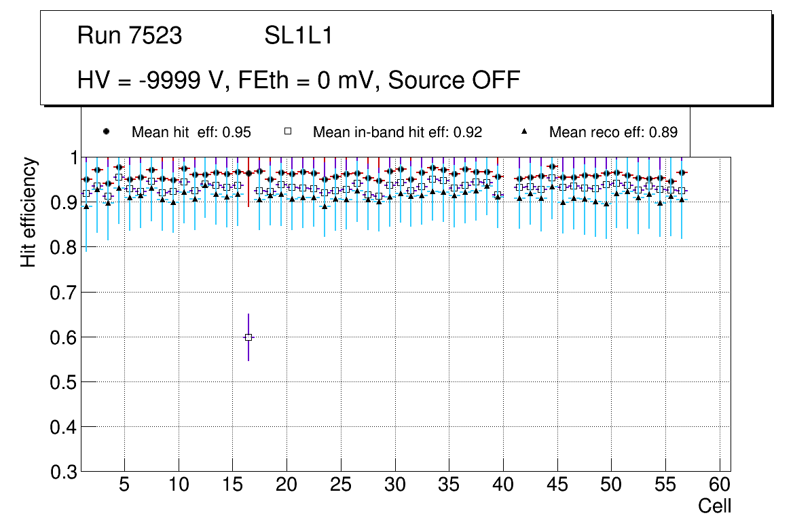Image resolution: width=812 pixels, height=524 pixels.
Task: Select the 'Hit efficiency' y-axis title
Action: pyautogui.click(x=29, y=212)
